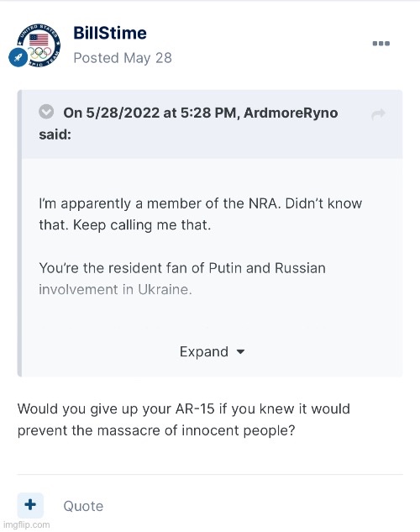Screen dimensions: 420x532
Task: Click the plus MultiQuote button
Action: 30,505
